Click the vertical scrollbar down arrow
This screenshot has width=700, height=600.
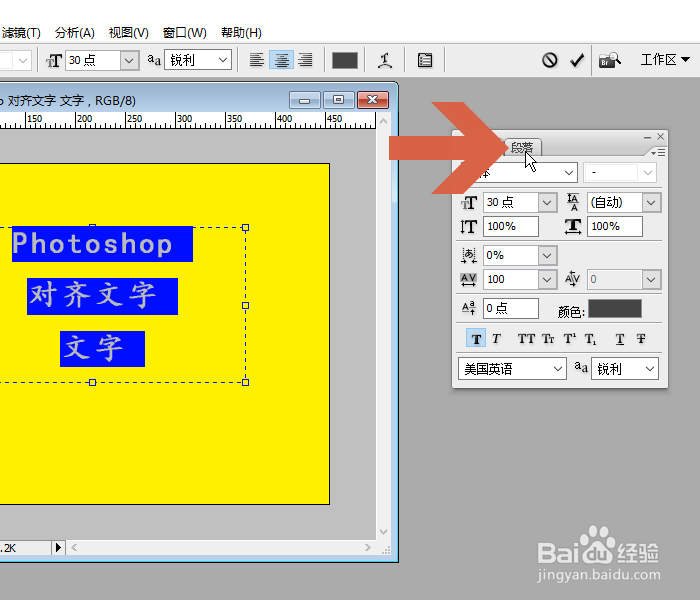pos(383,532)
